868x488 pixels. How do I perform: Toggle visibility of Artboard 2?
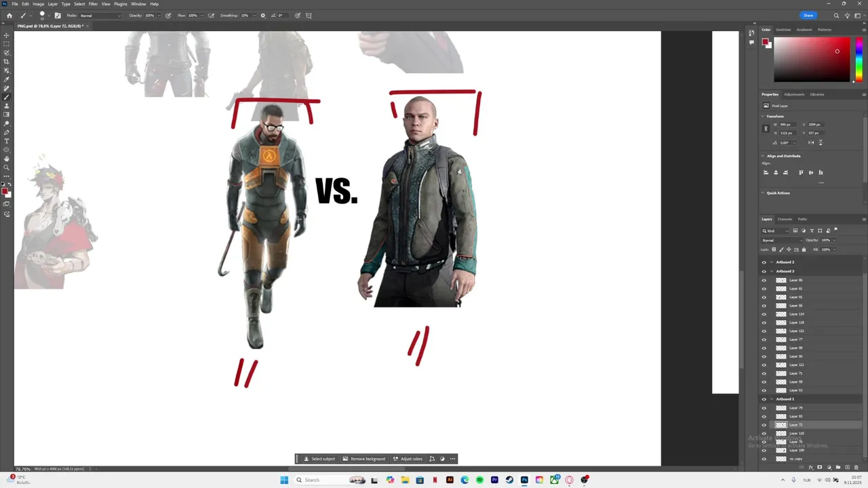pos(764,262)
